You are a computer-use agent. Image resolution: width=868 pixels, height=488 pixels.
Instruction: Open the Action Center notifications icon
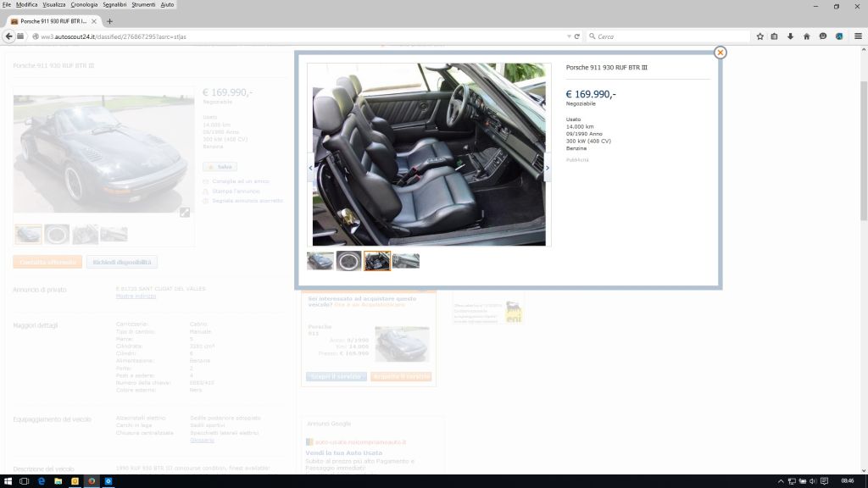pyautogui.click(x=824, y=481)
